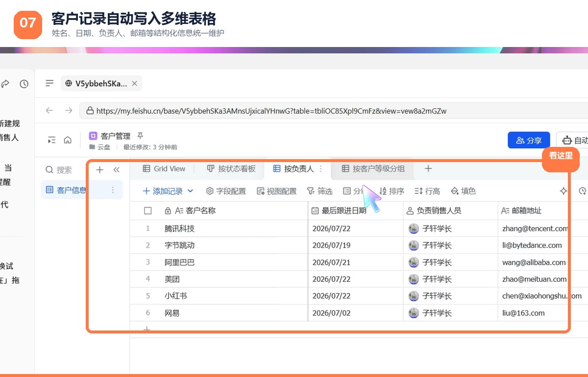Click the 最后跟进日期 column header
Viewport: 588px width, 377px height.
pos(356,211)
